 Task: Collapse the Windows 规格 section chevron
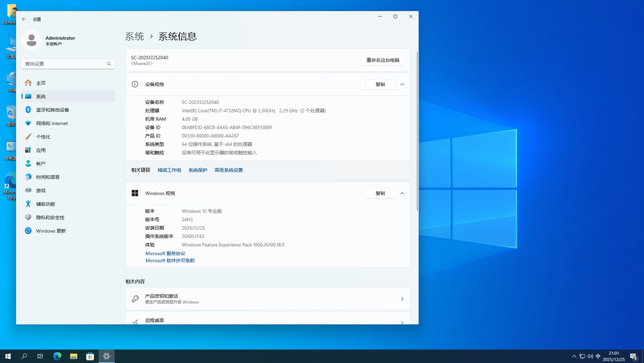(402, 193)
